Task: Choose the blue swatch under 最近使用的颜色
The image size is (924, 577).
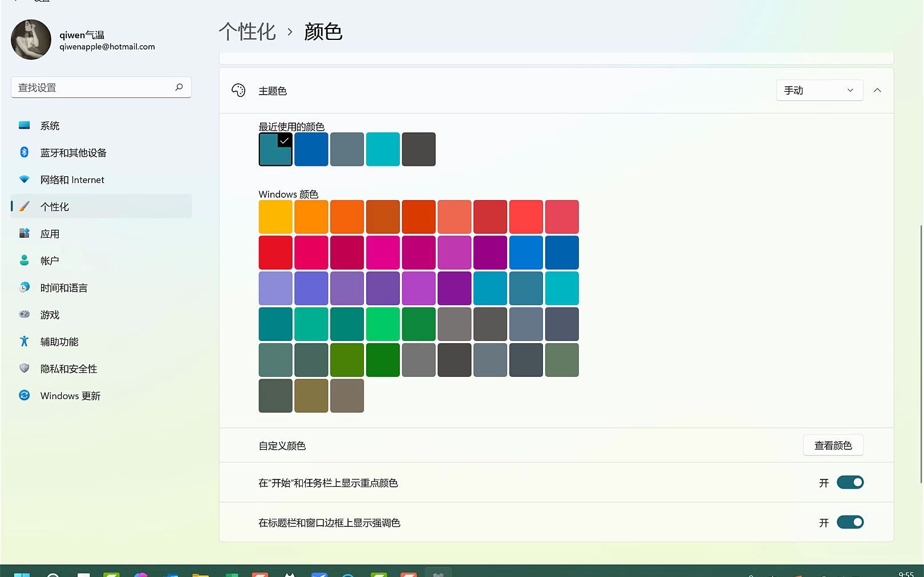Action: click(x=311, y=149)
